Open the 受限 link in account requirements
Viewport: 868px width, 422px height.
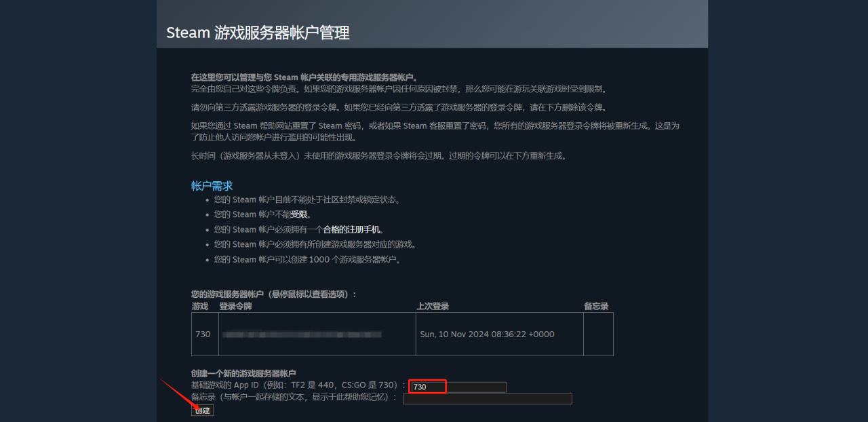(299, 214)
